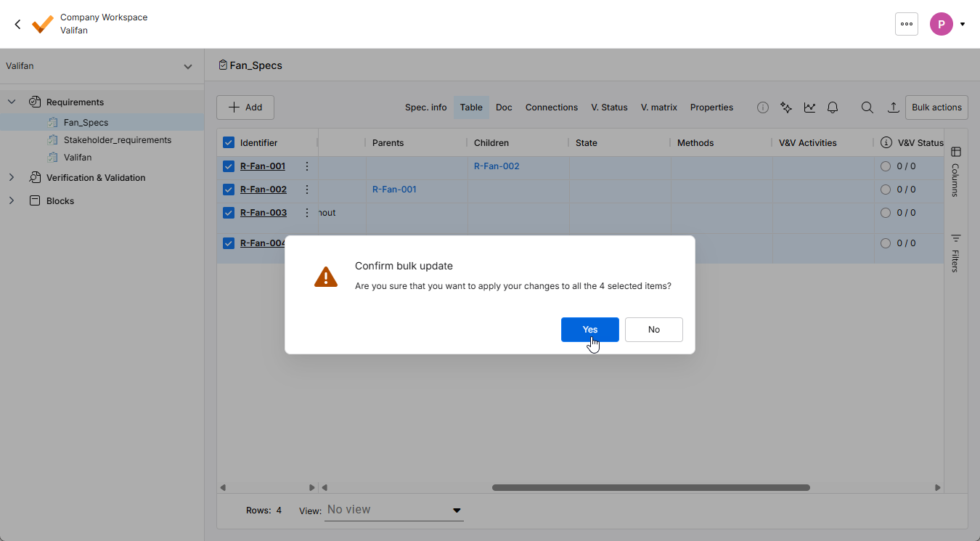Open the chart analytics icon
The image size is (980, 541).
coord(809,107)
